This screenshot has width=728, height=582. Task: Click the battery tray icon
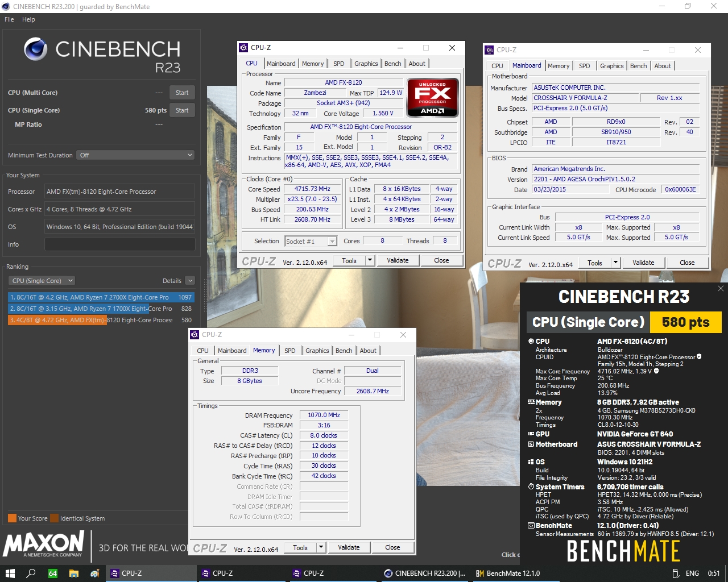[675, 573]
